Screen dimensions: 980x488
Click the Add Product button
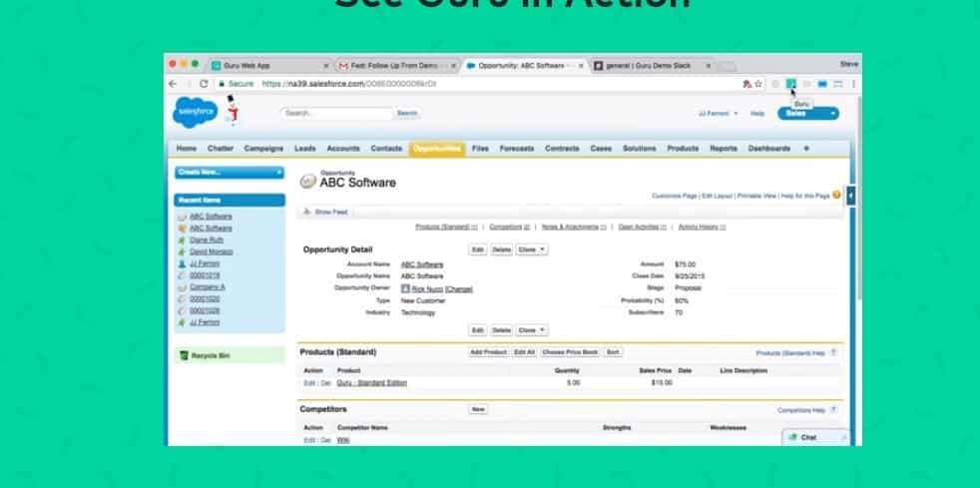[x=489, y=352]
